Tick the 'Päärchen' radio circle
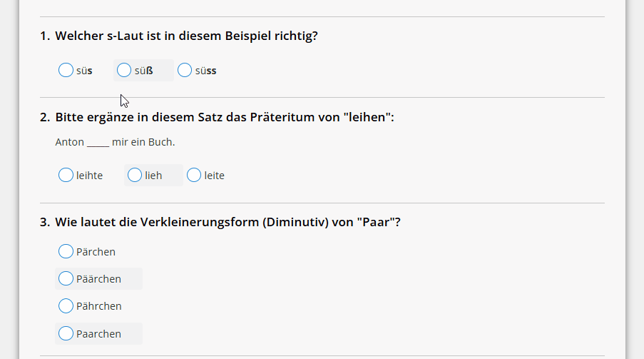This screenshot has height=359, width=644. (66, 279)
